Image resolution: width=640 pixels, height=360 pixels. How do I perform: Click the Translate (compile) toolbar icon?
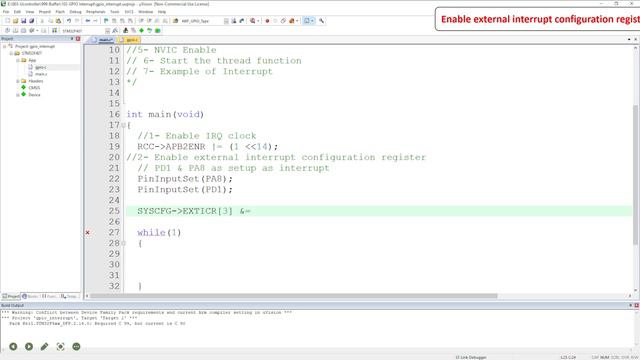pyautogui.click(x=7, y=31)
